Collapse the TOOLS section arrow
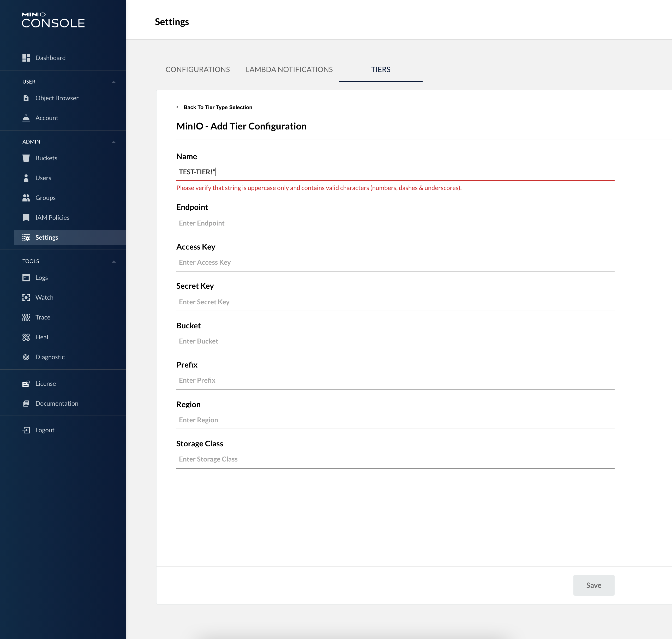The image size is (672, 639). (x=114, y=262)
